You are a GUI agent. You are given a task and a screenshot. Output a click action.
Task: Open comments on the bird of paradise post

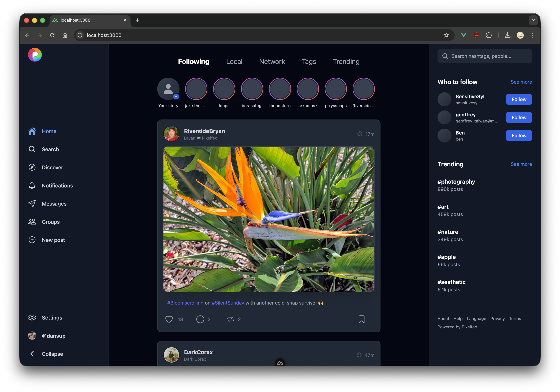(200, 319)
